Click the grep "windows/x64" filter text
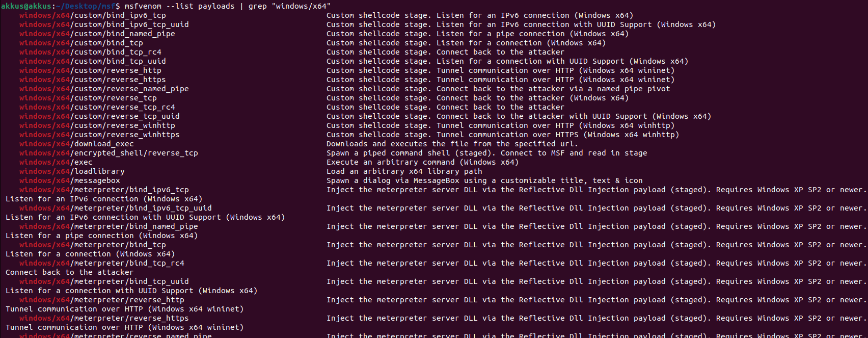Image resolution: width=868 pixels, height=338 pixels. pyautogui.click(x=289, y=6)
